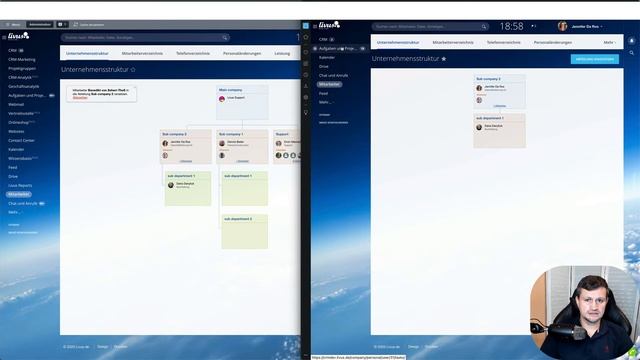The width and height of the screenshot is (640, 360).
Task: Click red Abbrechen link in notification
Action: click(80, 98)
